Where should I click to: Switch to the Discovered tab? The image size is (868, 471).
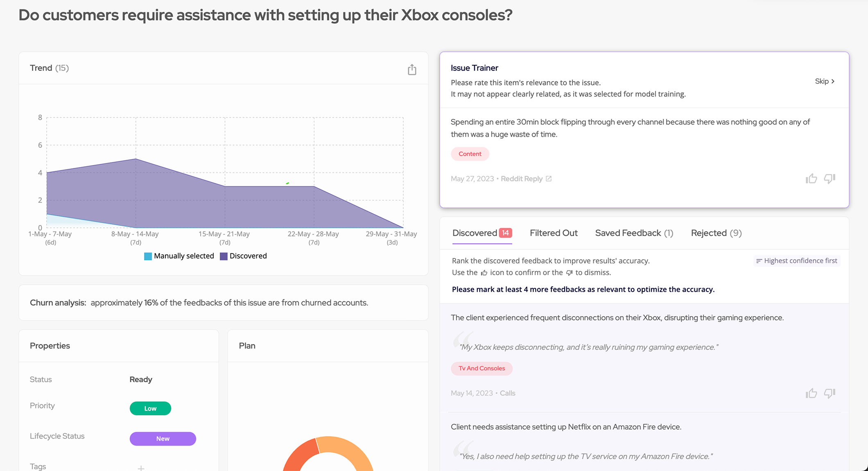click(x=482, y=233)
